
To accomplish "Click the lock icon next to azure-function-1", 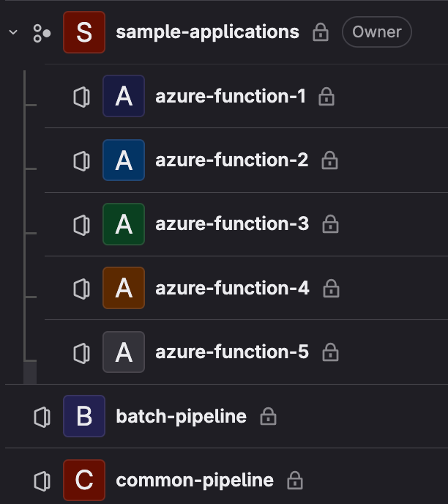I will coord(326,97).
